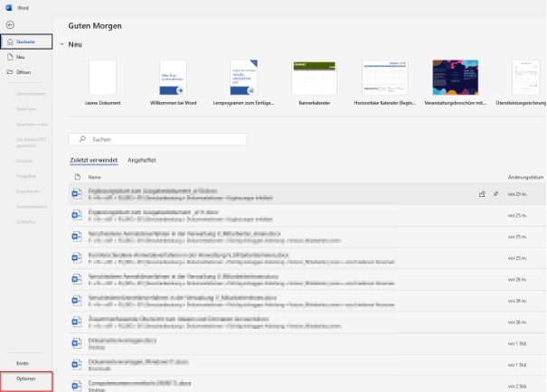Sort by Änderungsdatum column header
Screen dimensions: 547x392
tap(525, 177)
